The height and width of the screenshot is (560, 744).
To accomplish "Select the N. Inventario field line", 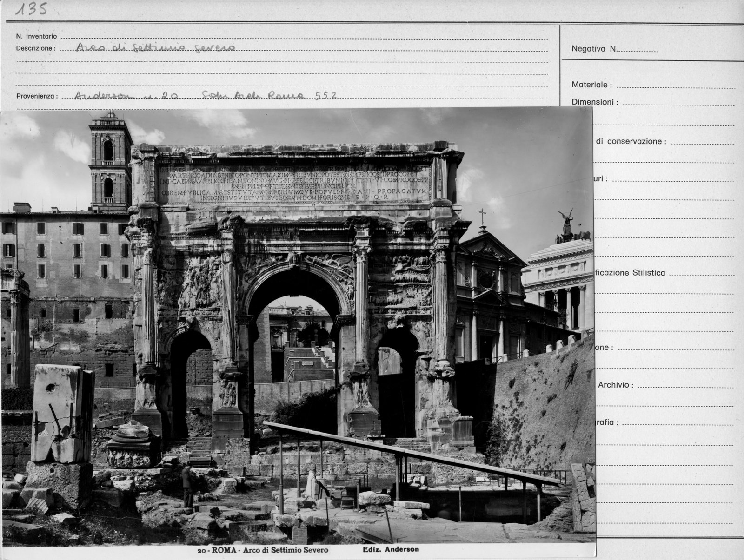I will click(x=305, y=37).
